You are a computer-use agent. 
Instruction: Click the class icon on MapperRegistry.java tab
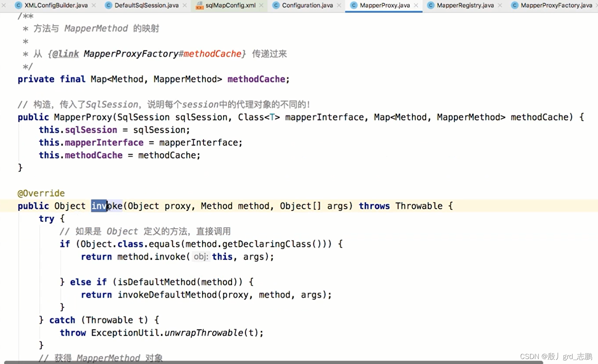[431, 5]
